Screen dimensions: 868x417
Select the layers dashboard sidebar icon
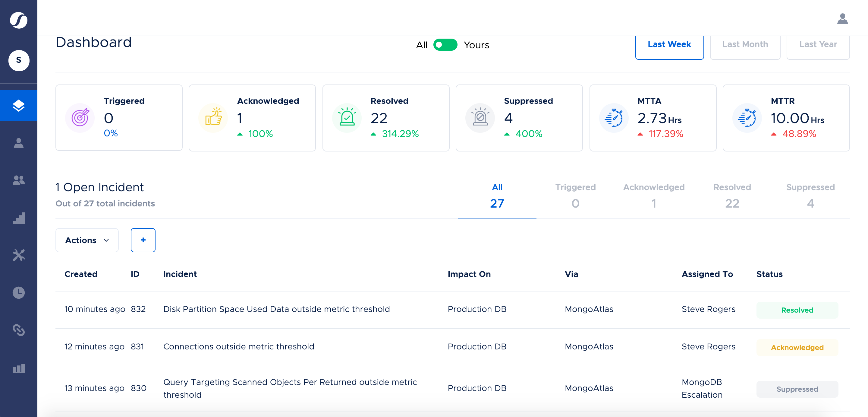tap(18, 106)
